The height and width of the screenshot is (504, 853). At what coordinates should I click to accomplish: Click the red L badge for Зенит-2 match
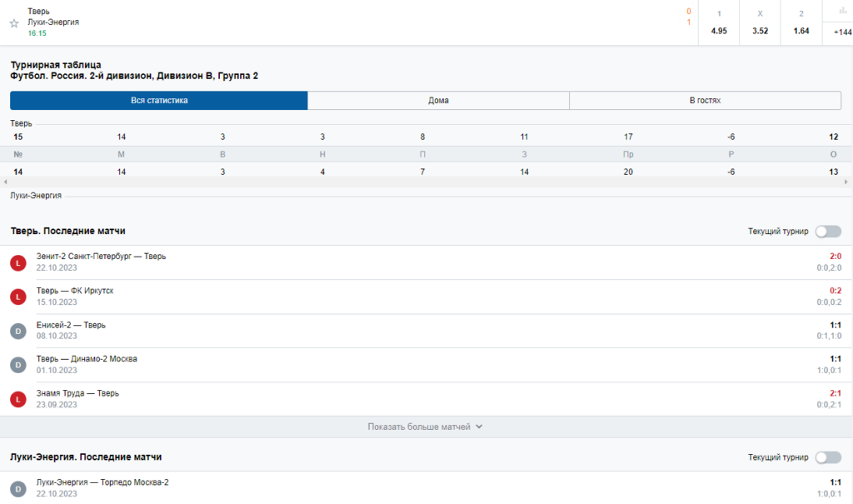coord(18,263)
